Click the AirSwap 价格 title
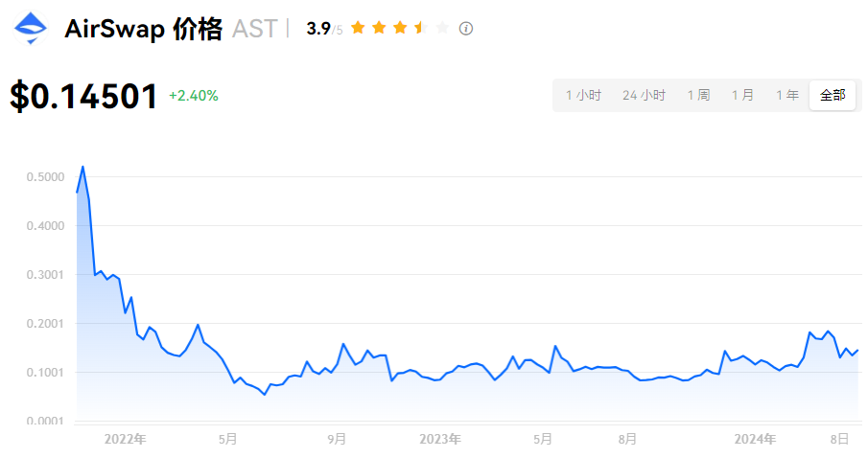This screenshot has width=868, height=458. coord(143,29)
